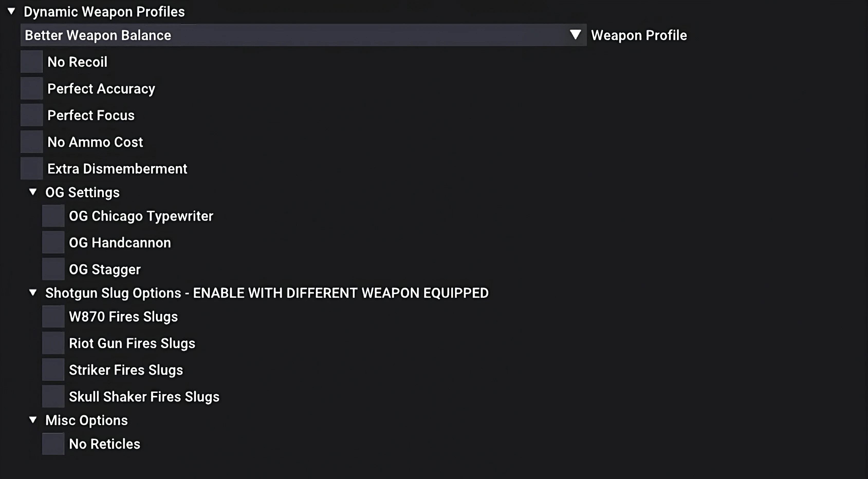Check the Perfect Focus box

(31, 115)
